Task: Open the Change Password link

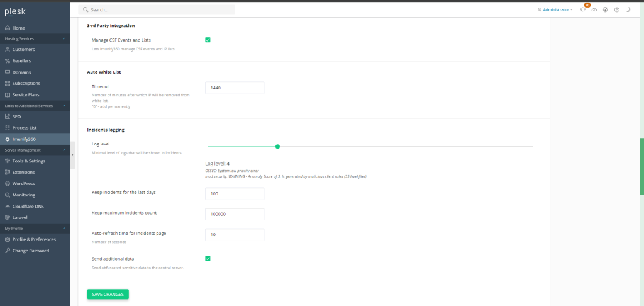Action: (31, 251)
